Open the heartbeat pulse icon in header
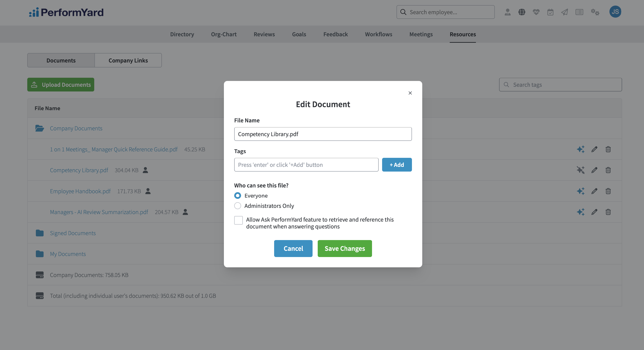 point(536,12)
